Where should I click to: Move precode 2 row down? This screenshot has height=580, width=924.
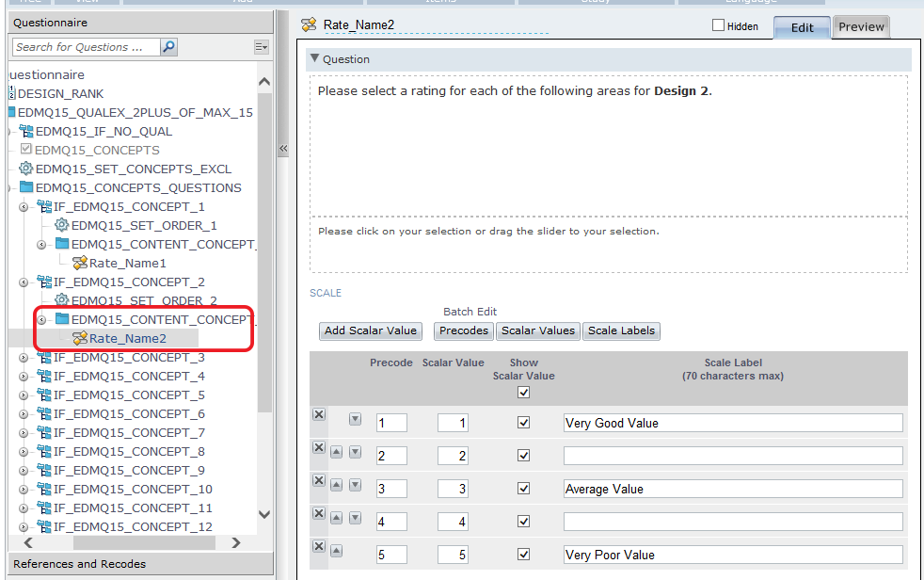(x=355, y=452)
